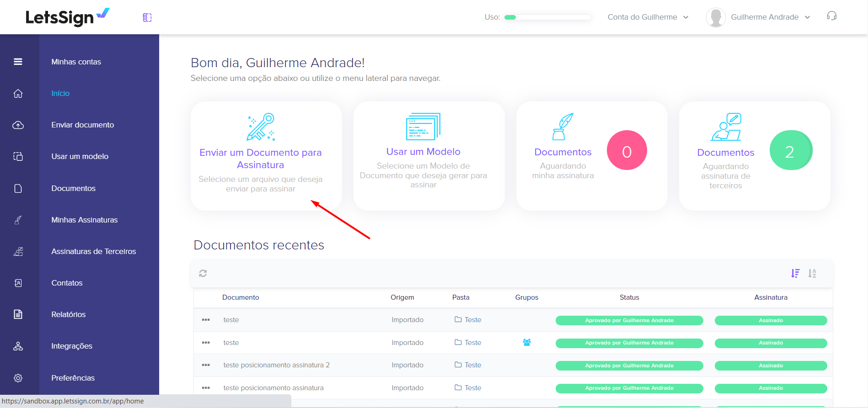This screenshot has width=868, height=408.
Task: Collapse sidebar with the purple panel icon
Action: 147,17
